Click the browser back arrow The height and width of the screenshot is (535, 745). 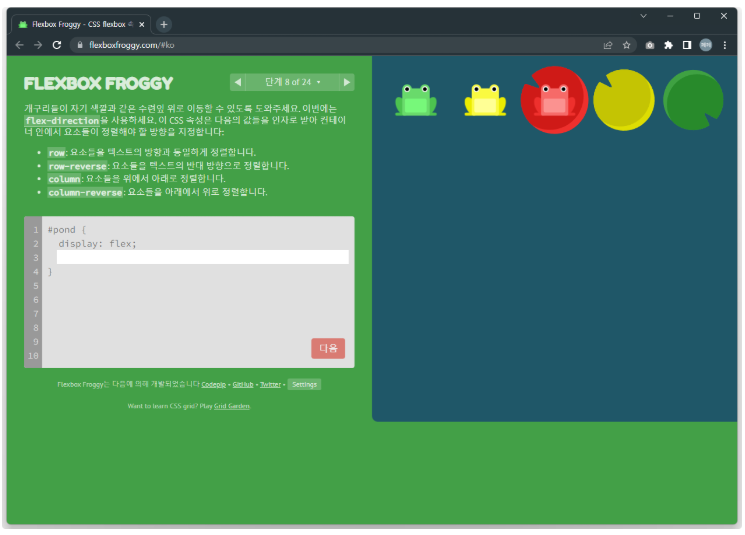pyautogui.click(x=19, y=45)
